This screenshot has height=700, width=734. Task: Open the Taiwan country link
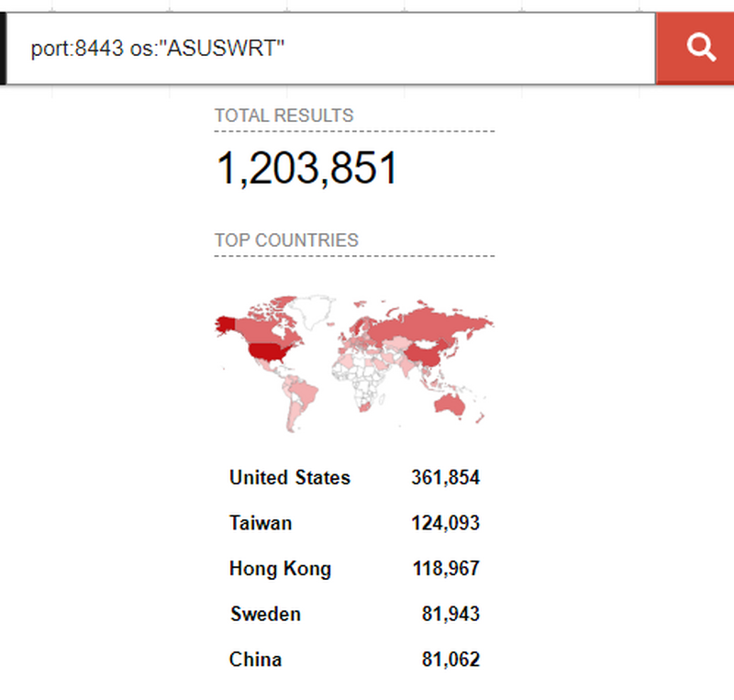click(261, 524)
